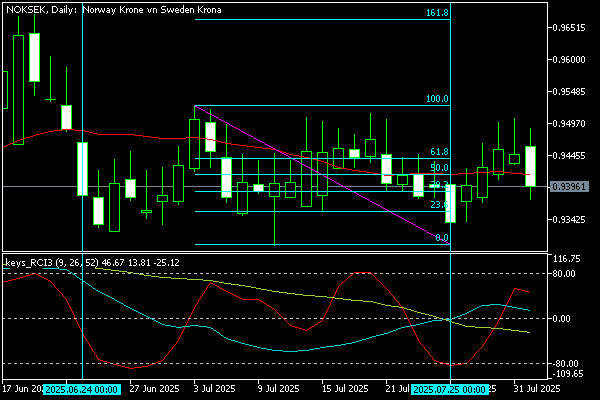The image size is (600, 400).
Task: Click the 0.0 Fibonacci level label
Action: pos(442,238)
